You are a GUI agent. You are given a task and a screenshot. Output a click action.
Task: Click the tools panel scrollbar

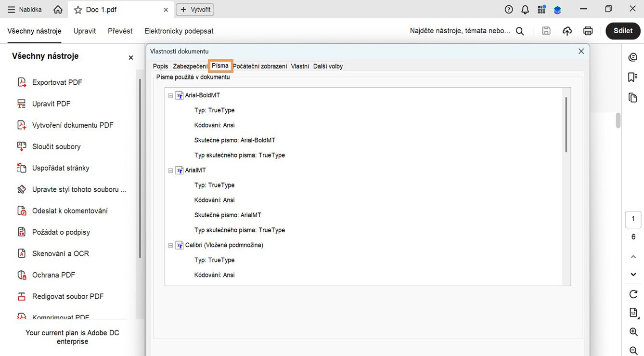(x=140, y=169)
